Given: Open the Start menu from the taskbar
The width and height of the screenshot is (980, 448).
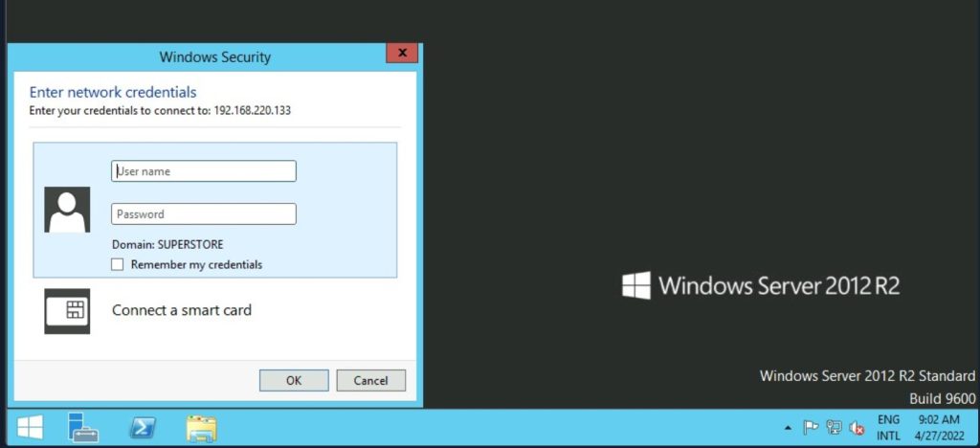Looking at the screenshot, I should [x=29, y=428].
